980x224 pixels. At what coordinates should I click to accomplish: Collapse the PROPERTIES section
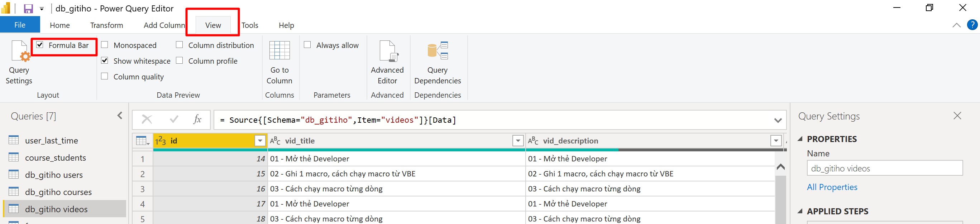800,139
